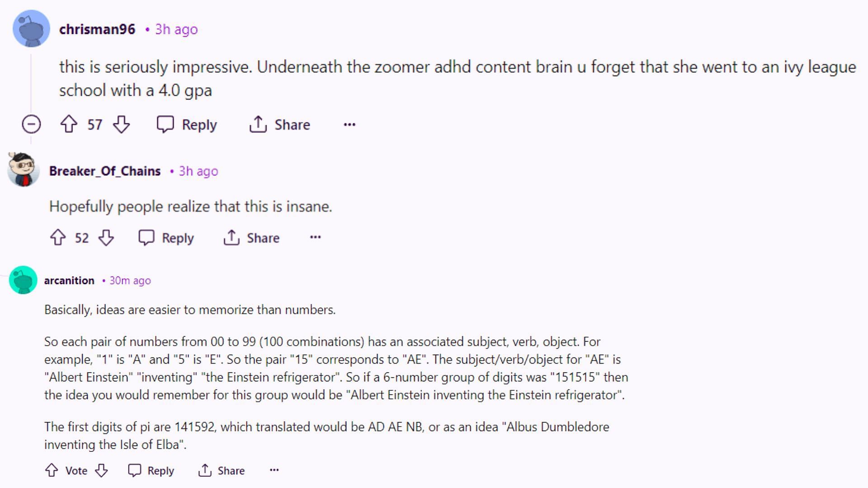Click the upvote arrow on Breaker_Of_Chains comment
This screenshot has height=488, width=868.
58,237
